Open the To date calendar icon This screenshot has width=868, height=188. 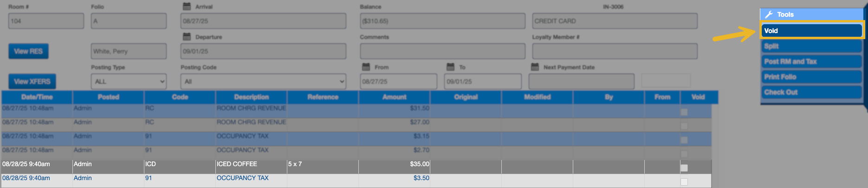(450, 67)
